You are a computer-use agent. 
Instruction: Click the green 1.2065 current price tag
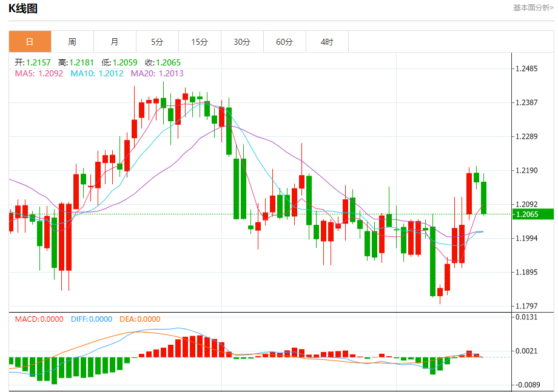[x=533, y=214]
